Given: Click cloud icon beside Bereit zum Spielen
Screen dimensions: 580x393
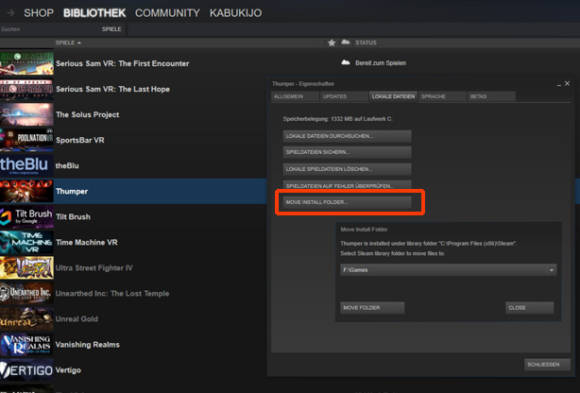Looking at the screenshot, I should click(345, 62).
